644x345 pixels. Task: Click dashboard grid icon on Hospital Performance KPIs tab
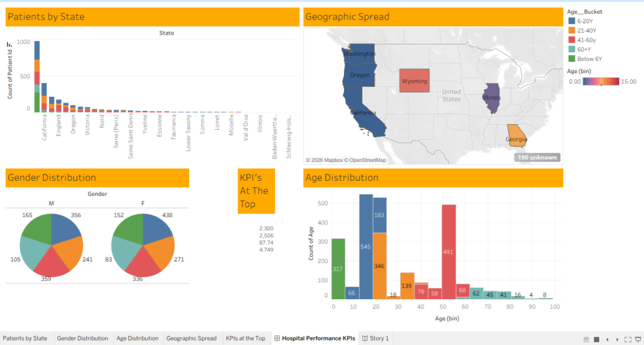[277, 339]
